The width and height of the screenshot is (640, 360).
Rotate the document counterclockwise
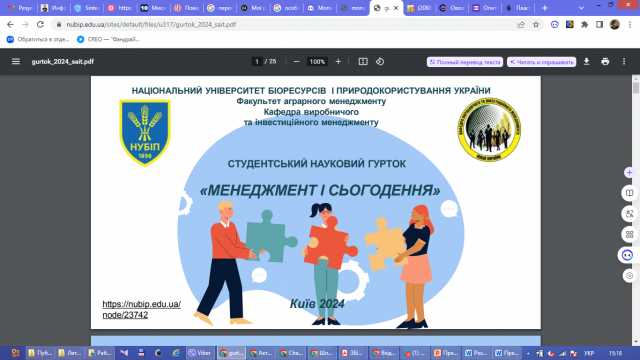(x=380, y=62)
